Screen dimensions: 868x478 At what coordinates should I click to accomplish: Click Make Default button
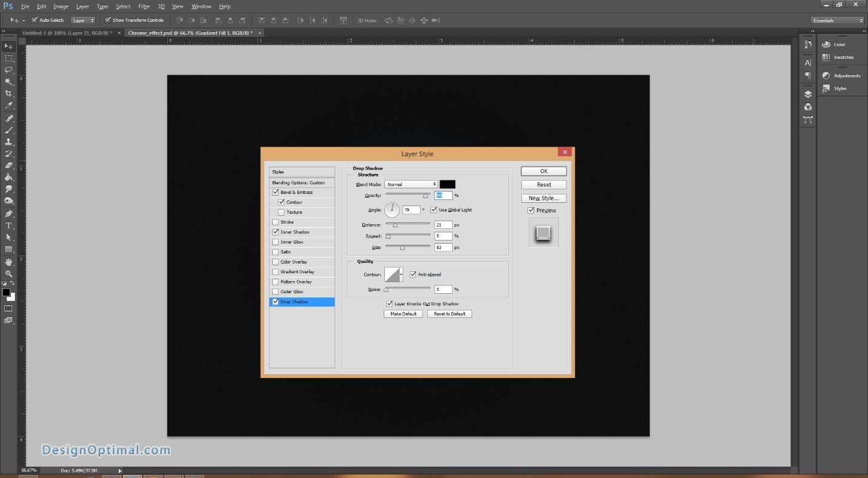[403, 314]
